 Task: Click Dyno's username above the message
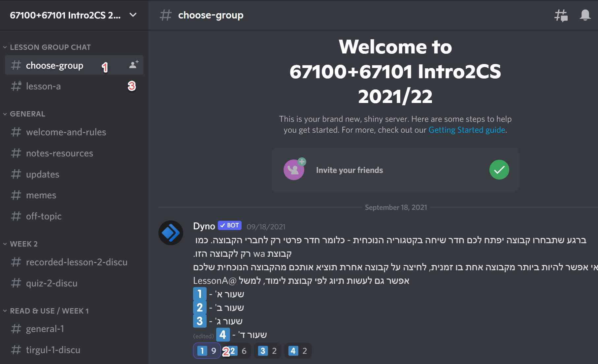pyautogui.click(x=204, y=226)
